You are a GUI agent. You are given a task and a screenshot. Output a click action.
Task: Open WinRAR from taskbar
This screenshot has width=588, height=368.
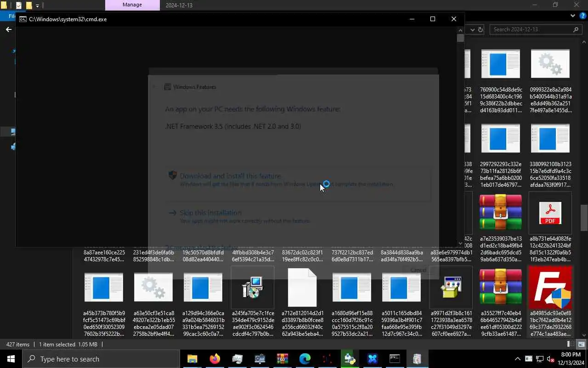tap(282, 359)
